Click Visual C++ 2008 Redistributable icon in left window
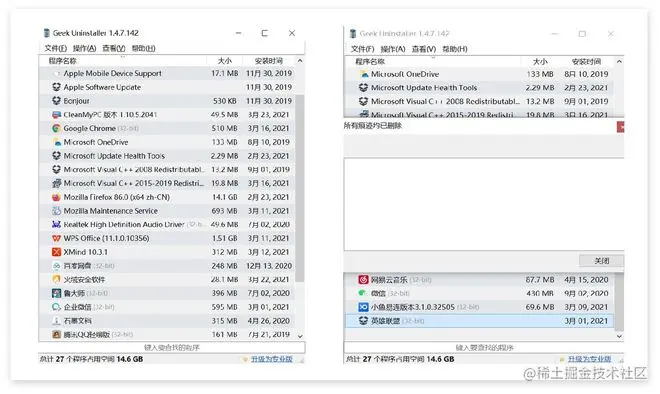The height and width of the screenshot is (394, 660). point(56,169)
